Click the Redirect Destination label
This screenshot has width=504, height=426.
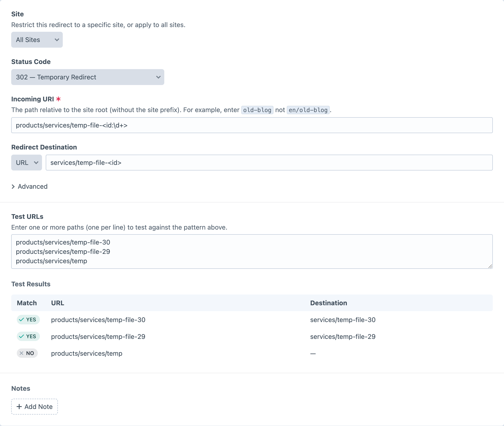[x=44, y=147]
